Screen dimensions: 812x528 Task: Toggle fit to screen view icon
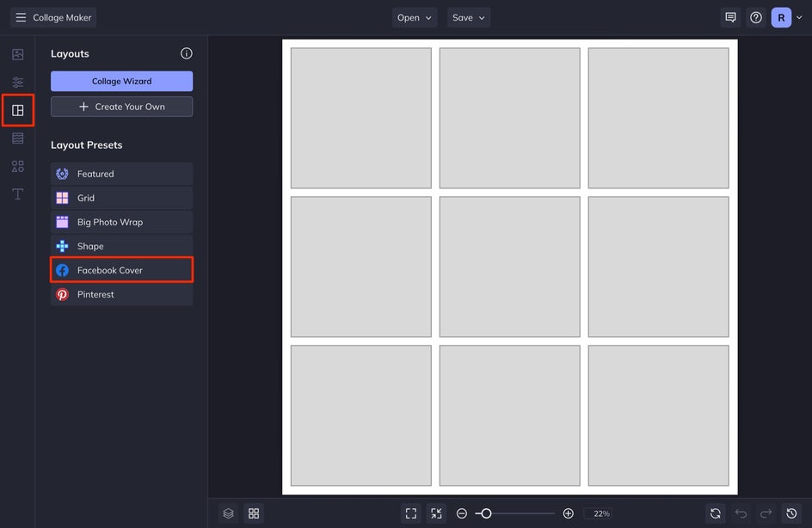tap(411, 513)
